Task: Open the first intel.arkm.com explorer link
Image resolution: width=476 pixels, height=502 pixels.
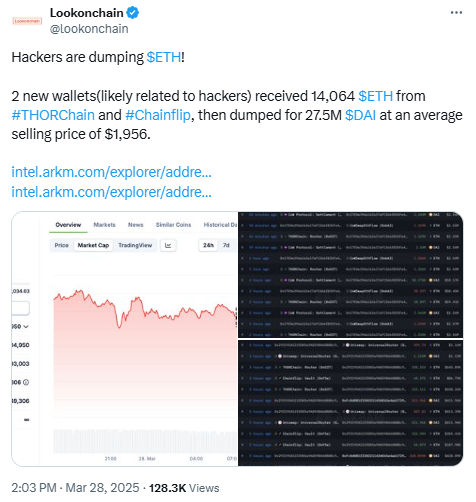Action: [x=111, y=172]
